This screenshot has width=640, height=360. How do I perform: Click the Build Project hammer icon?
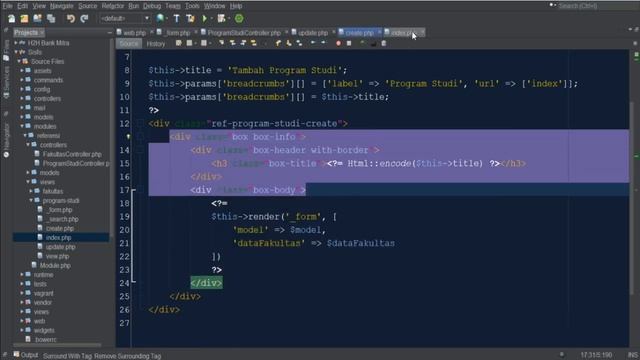[x=176, y=18]
